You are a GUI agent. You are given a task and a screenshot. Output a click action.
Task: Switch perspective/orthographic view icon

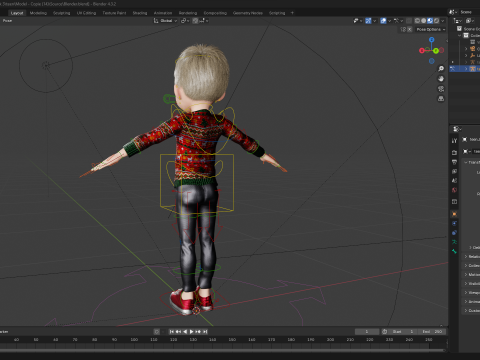pyautogui.click(x=441, y=99)
